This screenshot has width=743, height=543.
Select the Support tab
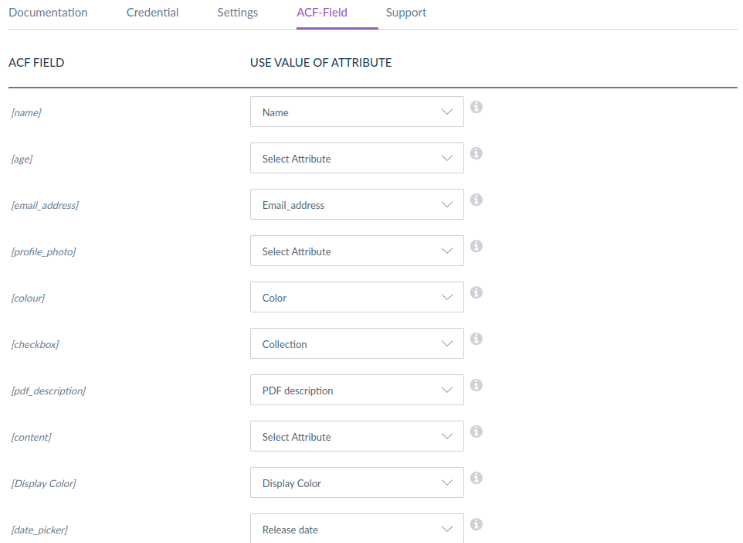(x=406, y=13)
